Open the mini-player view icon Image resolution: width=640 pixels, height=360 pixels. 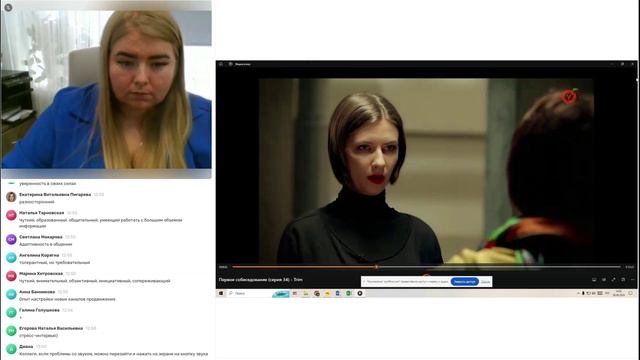tap(623, 280)
